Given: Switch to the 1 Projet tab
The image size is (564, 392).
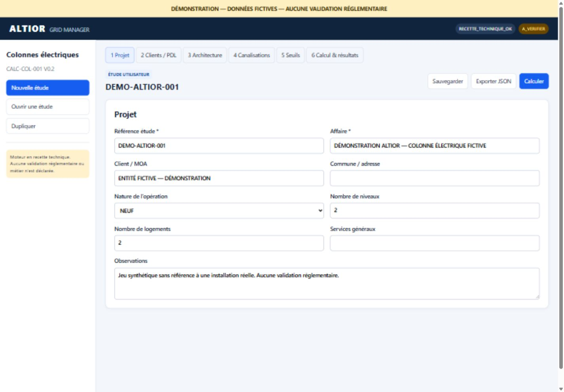Looking at the screenshot, I should pyautogui.click(x=120, y=55).
